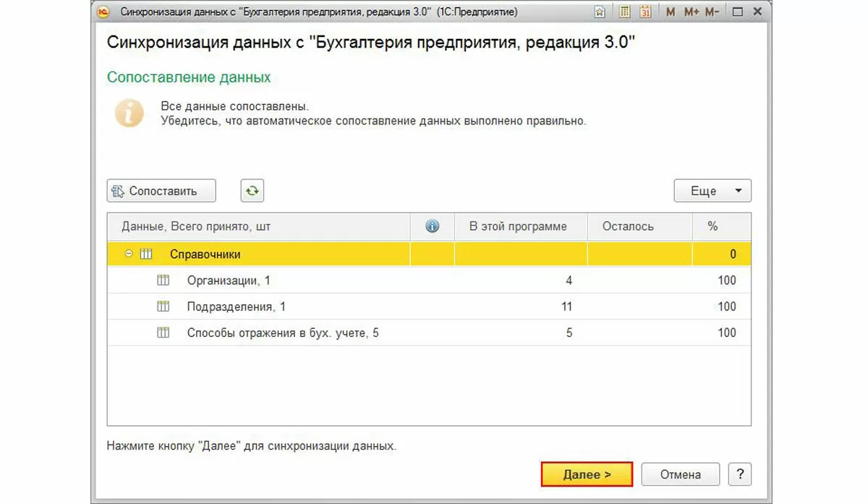868x504 pixels.
Task: Select Способы отражения в бух. учете, 5
Action: (429, 333)
